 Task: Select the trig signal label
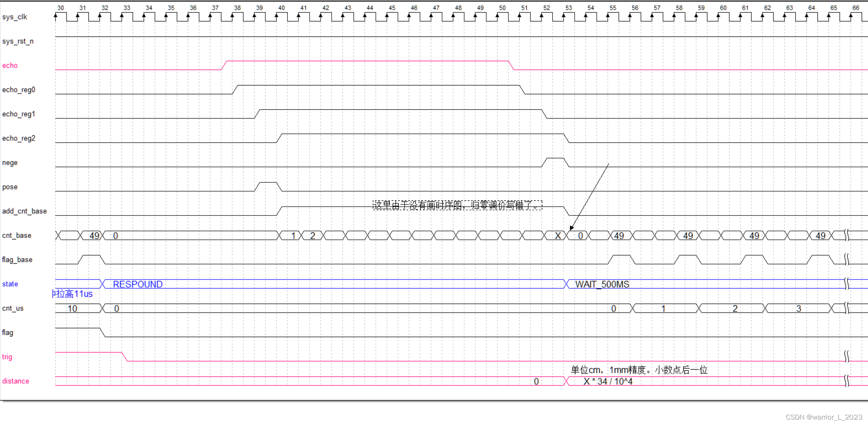click(x=7, y=357)
